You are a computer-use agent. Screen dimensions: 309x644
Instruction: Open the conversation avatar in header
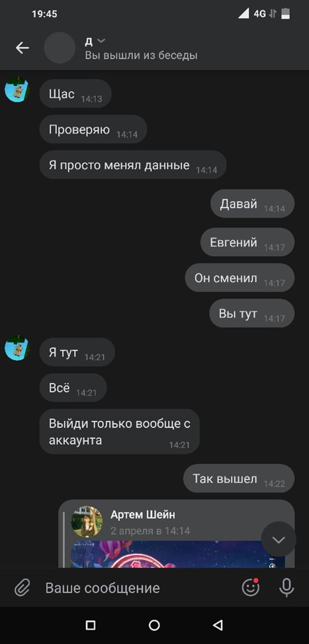click(x=60, y=48)
